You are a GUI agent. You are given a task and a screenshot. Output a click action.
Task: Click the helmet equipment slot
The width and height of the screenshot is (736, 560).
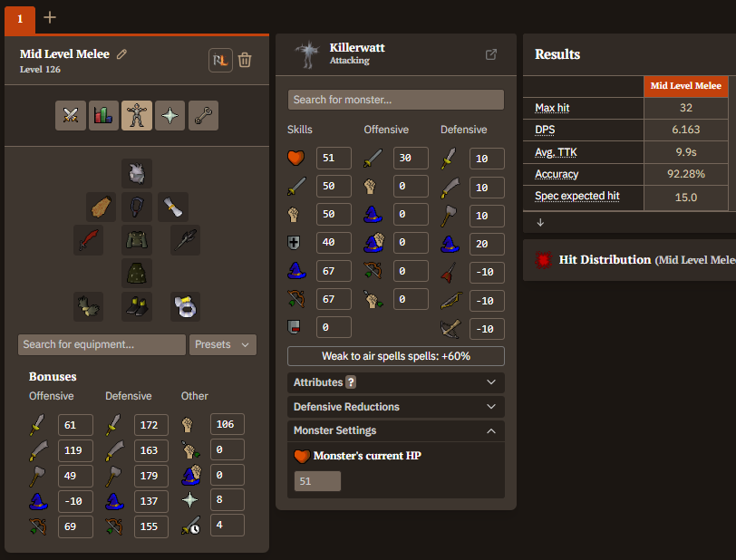(137, 173)
